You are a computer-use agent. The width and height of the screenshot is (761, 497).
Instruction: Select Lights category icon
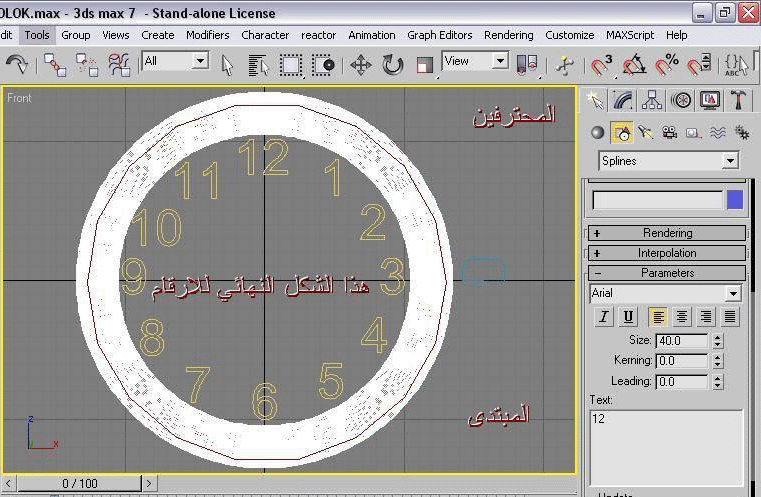coord(645,133)
